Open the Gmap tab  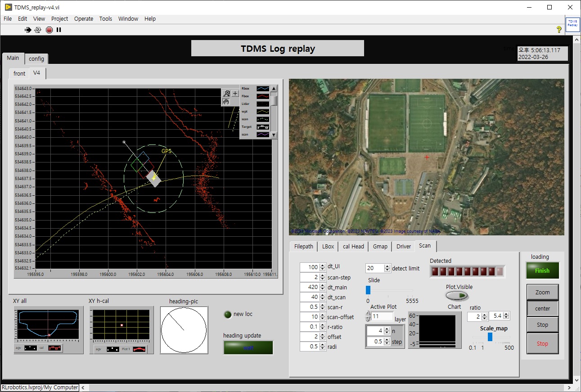click(x=380, y=246)
